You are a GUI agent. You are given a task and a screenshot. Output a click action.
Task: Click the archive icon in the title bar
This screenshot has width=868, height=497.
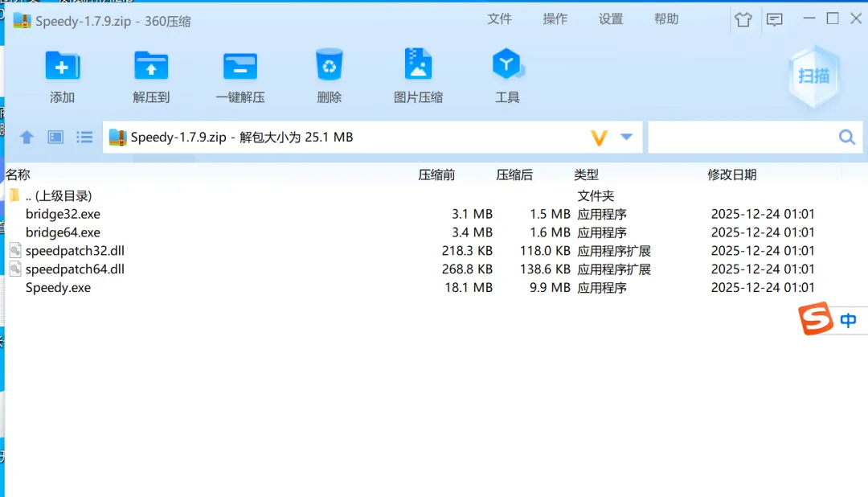tap(23, 20)
